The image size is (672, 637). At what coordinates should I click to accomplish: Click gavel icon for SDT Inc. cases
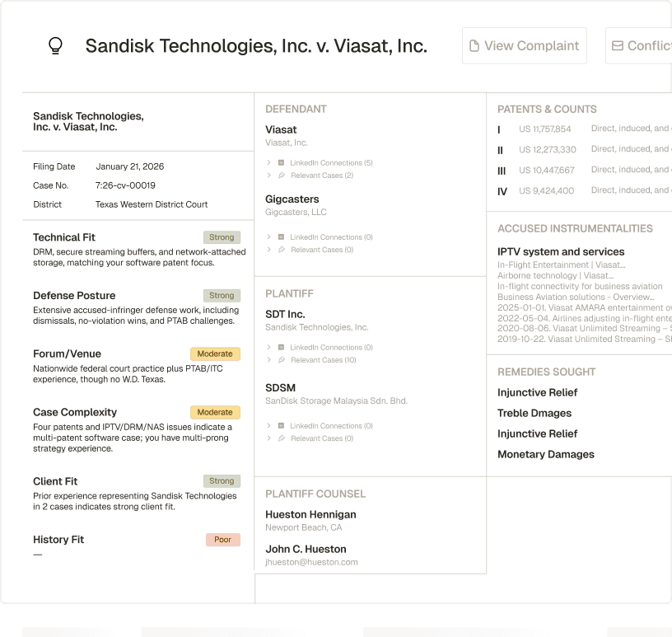click(x=282, y=359)
